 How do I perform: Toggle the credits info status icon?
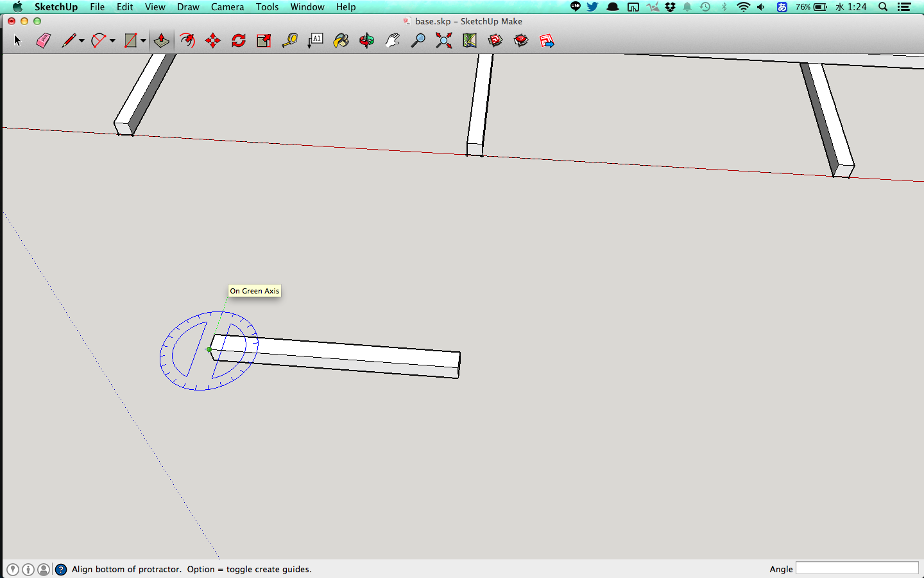[x=28, y=570]
